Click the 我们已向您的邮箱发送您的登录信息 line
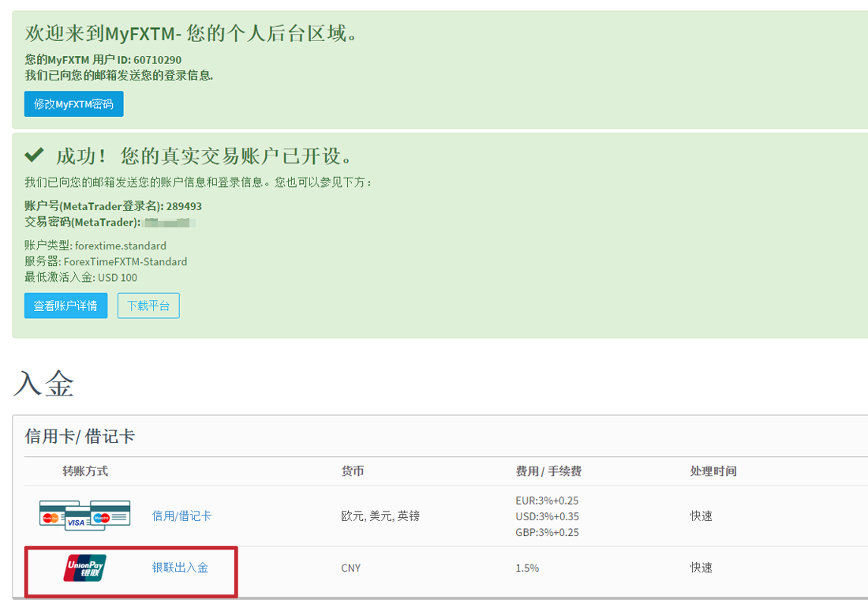Viewport: 868px width, 615px height. click(119, 75)
